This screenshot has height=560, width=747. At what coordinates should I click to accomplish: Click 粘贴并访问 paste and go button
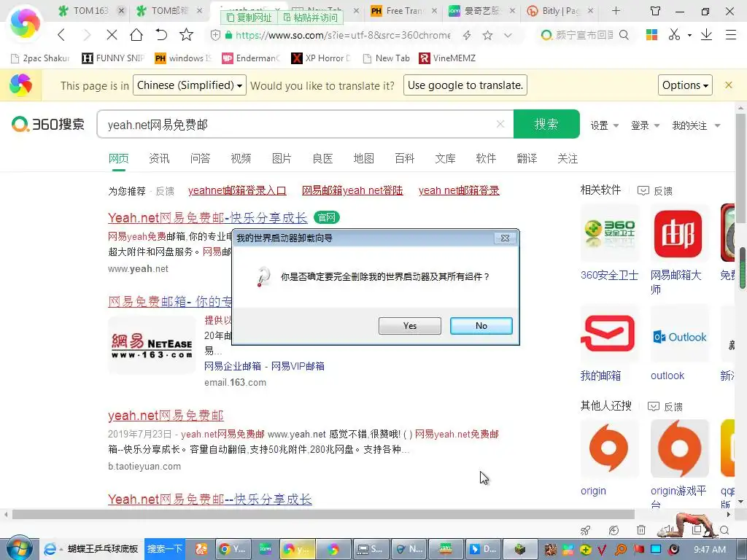pos(310,17)
